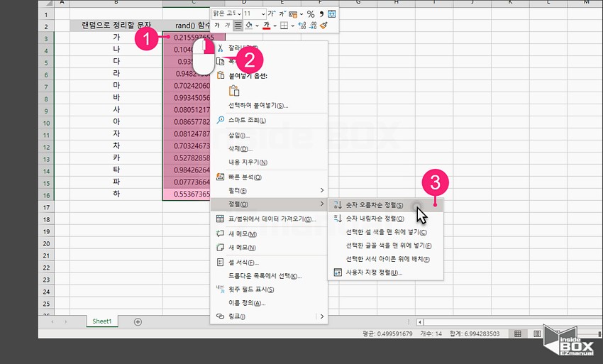Expand the fill color dropdown arrow
This screenshot has height=364, width=603.
tap(257, 26)
